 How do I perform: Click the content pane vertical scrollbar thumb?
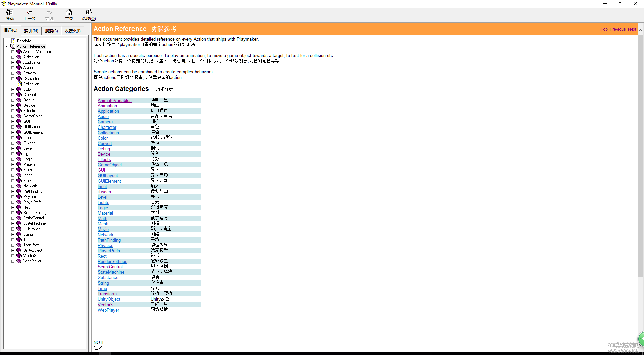(x=640, y=156)
